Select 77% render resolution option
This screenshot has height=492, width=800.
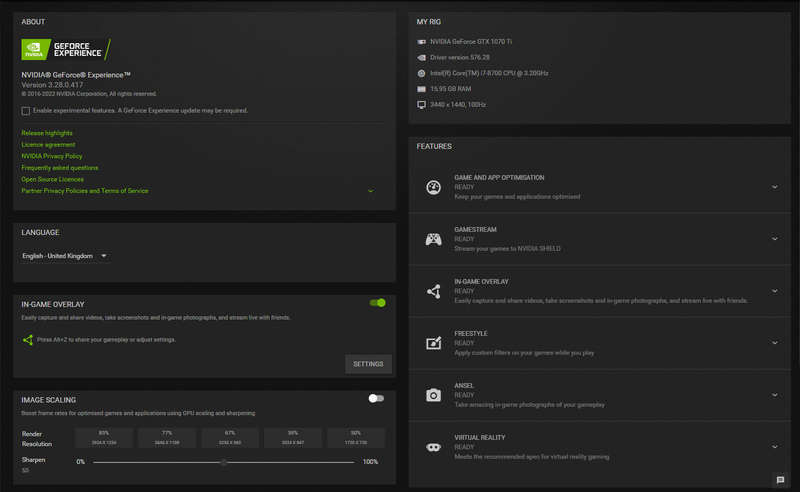(167, 437)
